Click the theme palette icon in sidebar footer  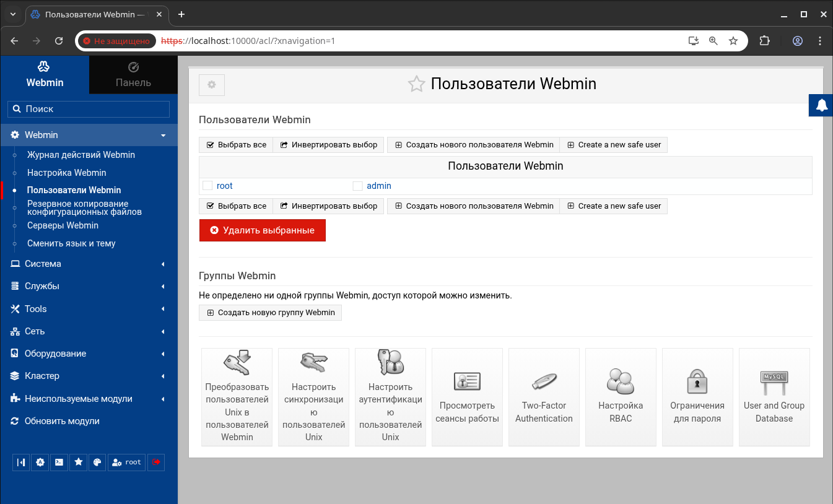pyautogui.click(x=97, y=462)
